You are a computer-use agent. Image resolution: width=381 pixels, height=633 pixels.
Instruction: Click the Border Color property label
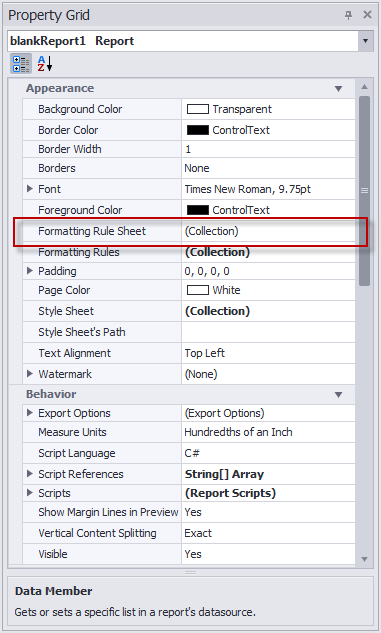68,130
